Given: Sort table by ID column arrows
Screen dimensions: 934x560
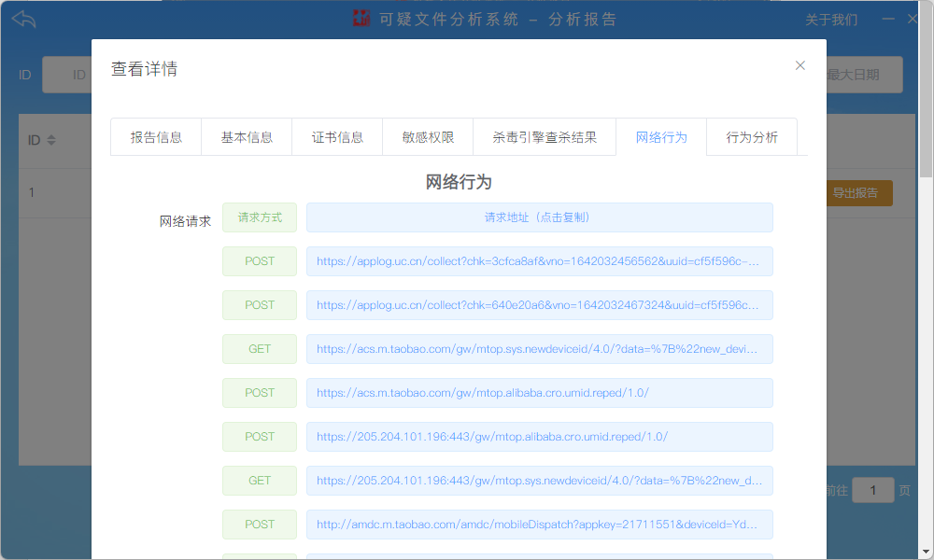Looking at the screenshot, I should (51, 140).
